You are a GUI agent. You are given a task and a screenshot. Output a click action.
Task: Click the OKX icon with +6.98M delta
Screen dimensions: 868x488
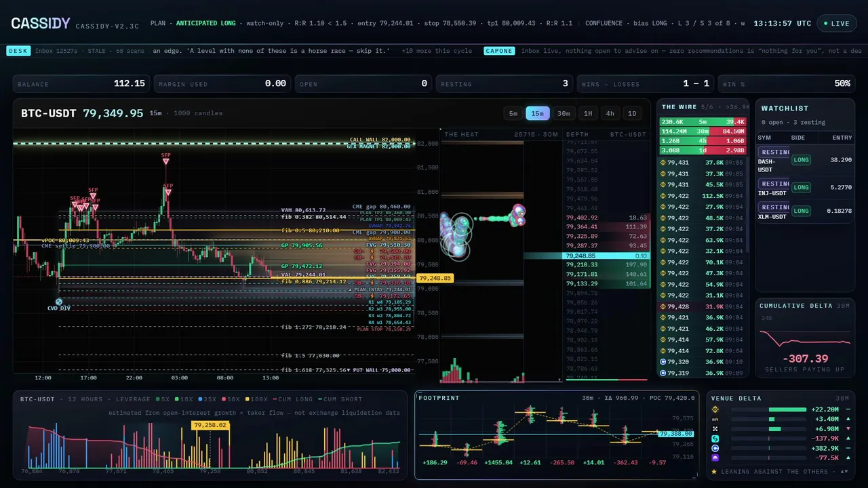(x=714, y=429)
